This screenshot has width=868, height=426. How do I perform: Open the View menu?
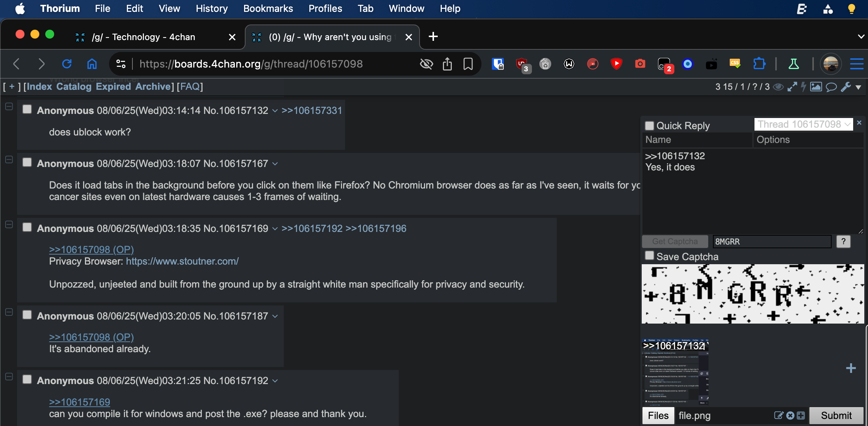click(x=169, y=9)
